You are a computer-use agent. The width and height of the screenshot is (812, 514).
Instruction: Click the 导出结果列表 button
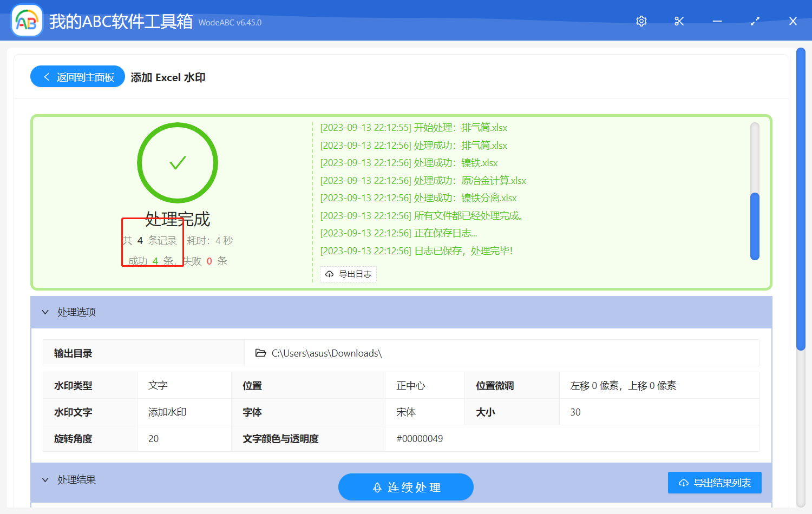click(x=715, y=482)
